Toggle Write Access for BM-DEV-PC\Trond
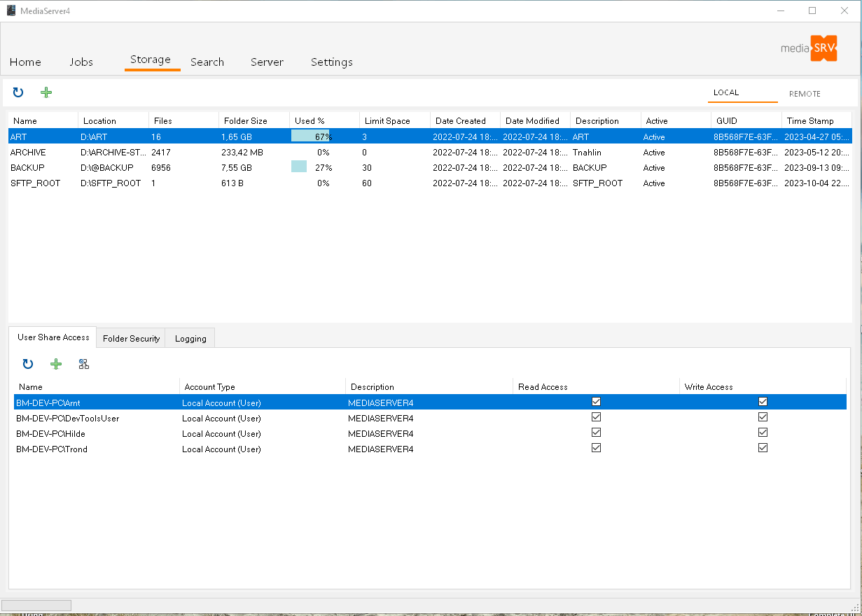Screen dimensions: 862x616 (763, 448)
